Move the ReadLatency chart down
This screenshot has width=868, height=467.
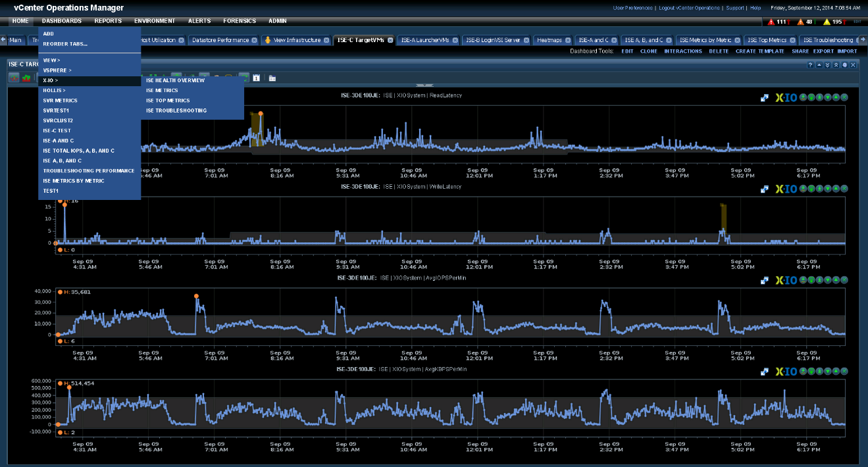(828, 97)
